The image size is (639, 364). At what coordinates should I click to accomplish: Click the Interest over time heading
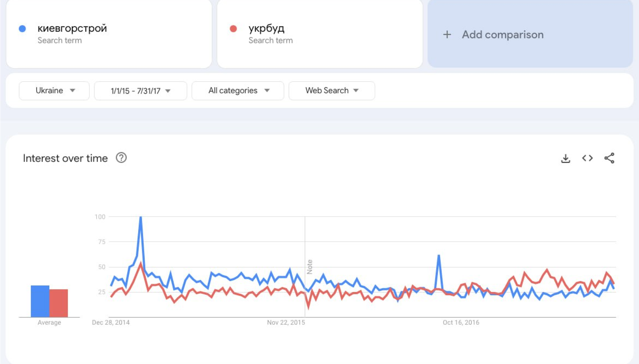65,158
